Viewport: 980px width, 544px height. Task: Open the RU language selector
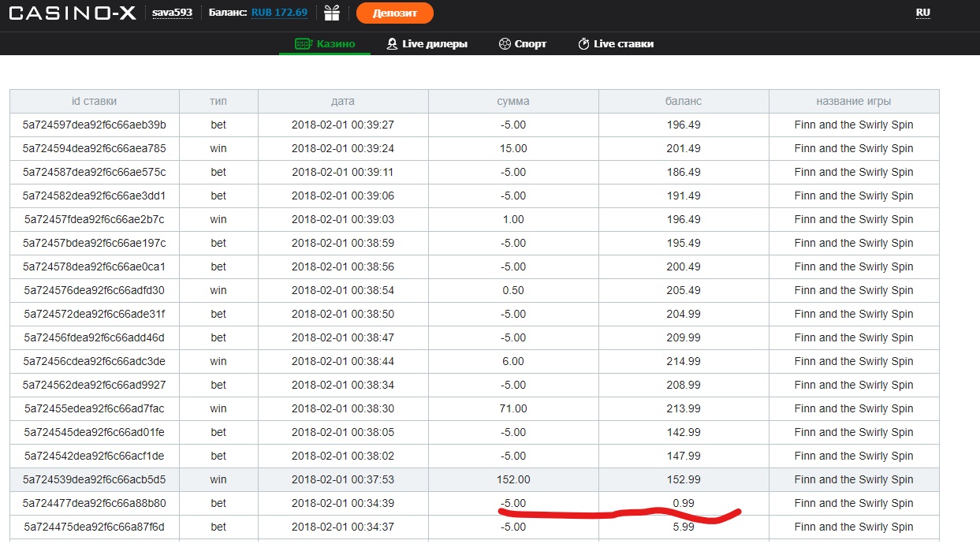point(922,13)
